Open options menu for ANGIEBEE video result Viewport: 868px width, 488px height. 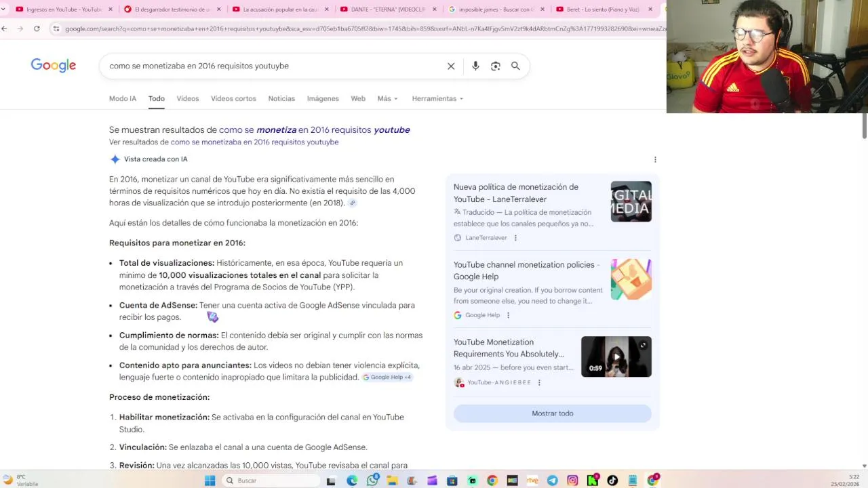click(x=539, y=382)
